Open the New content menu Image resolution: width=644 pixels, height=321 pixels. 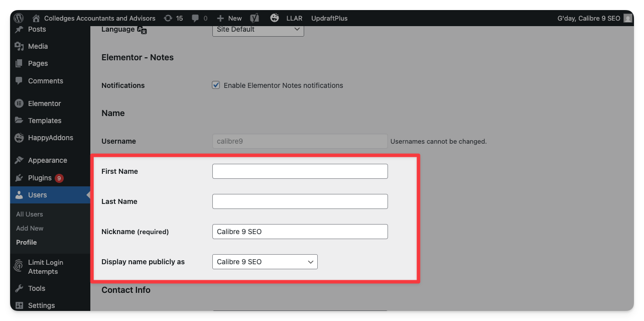[229, 18]
